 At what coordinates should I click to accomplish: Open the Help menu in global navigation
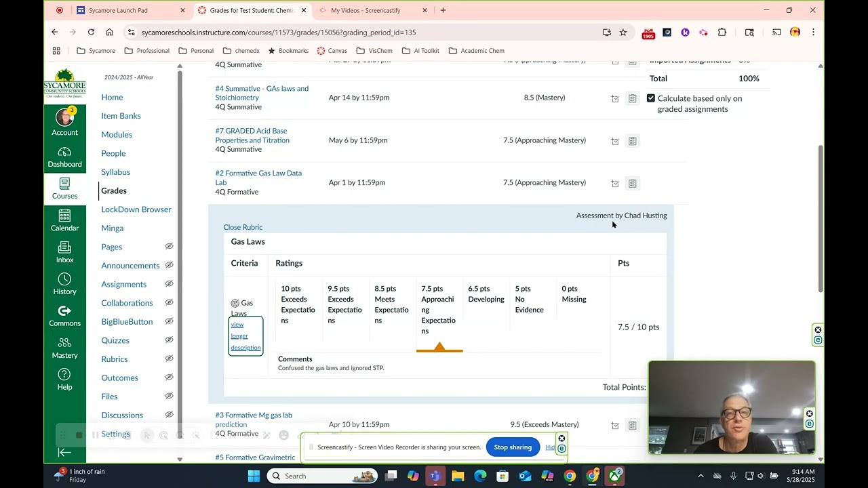coord(65,380)
